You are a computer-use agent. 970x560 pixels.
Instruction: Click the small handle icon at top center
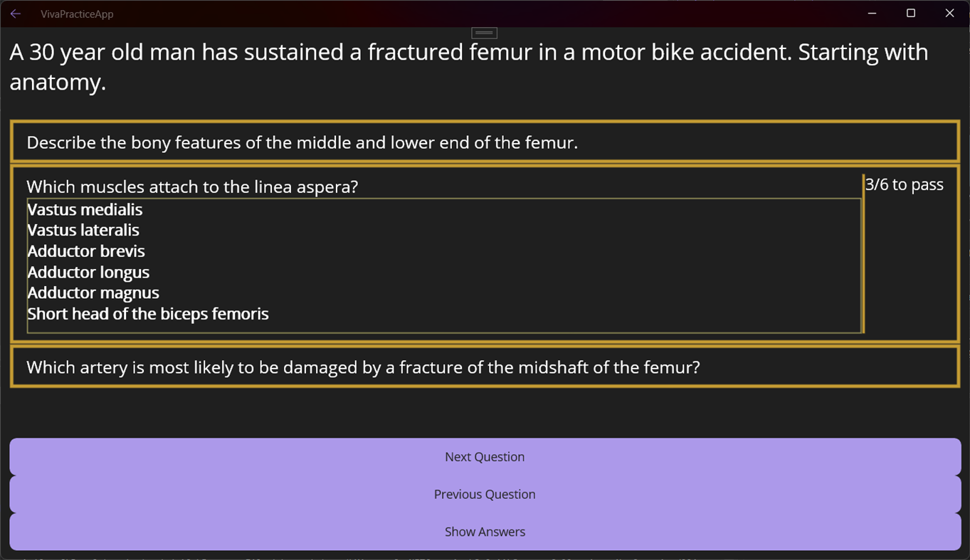(x=484, y=33)
